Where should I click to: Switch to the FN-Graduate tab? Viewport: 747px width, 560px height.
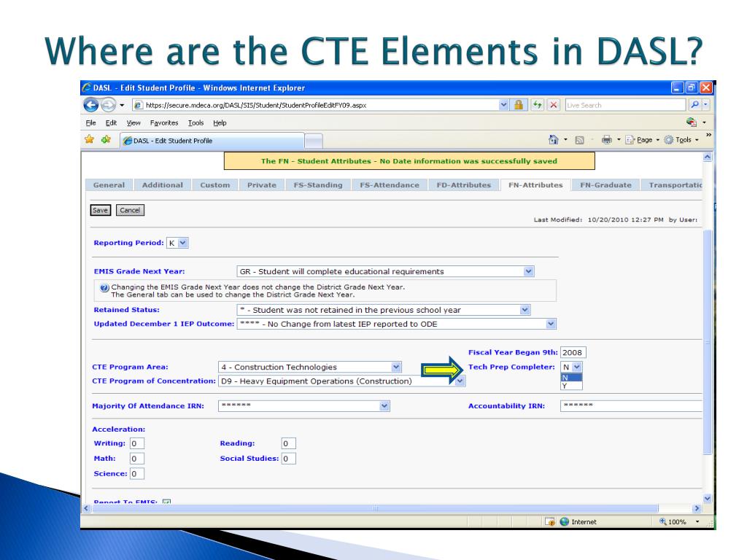[x=606, y=185]
